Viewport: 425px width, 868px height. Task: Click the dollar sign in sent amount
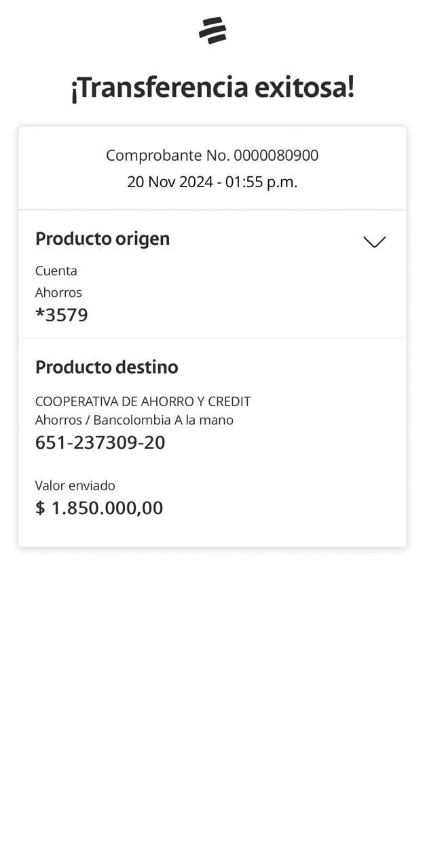(40, 508)
